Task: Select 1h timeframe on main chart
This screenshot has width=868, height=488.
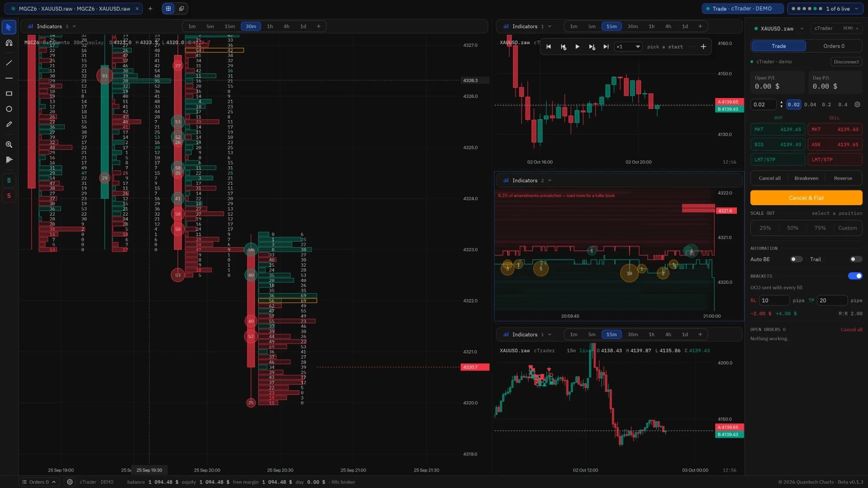Action: tap(270, 26)
